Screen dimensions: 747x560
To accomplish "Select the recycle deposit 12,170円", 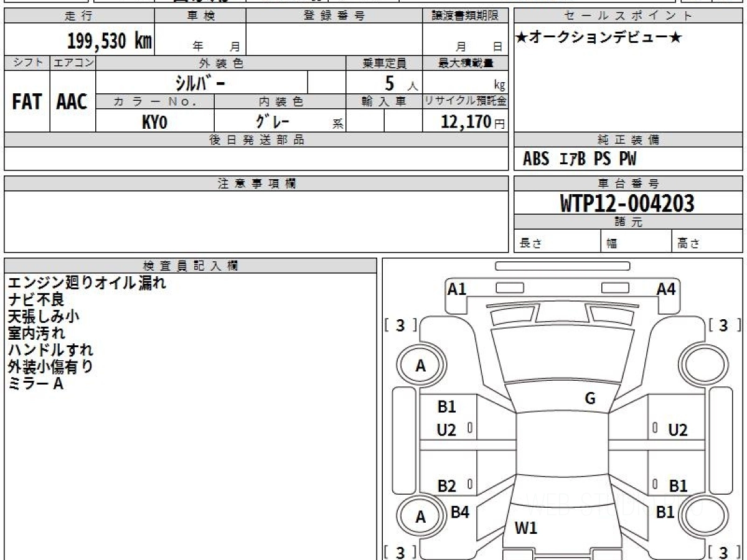I will click(473, 122).
